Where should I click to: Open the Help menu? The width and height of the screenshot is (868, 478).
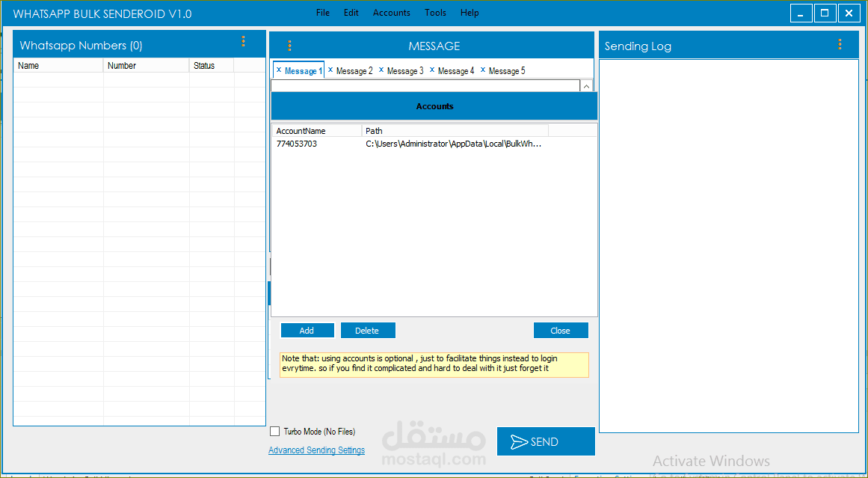(470, 12)
